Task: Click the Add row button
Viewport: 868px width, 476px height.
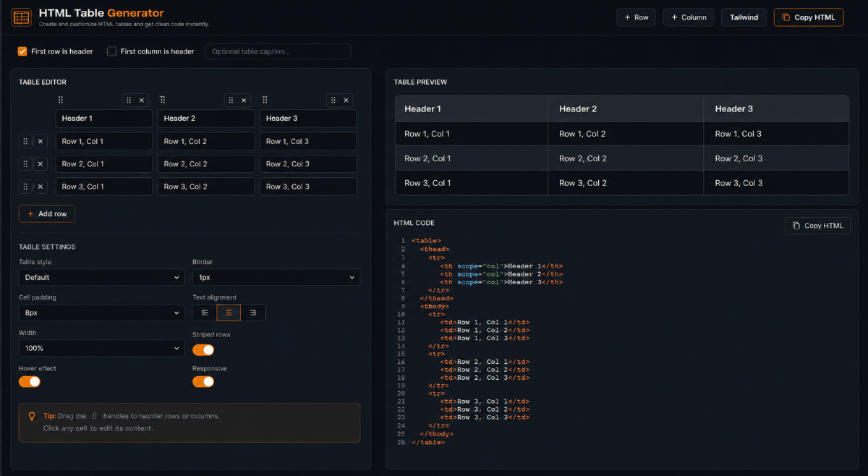Action: (x=47, y=213)
